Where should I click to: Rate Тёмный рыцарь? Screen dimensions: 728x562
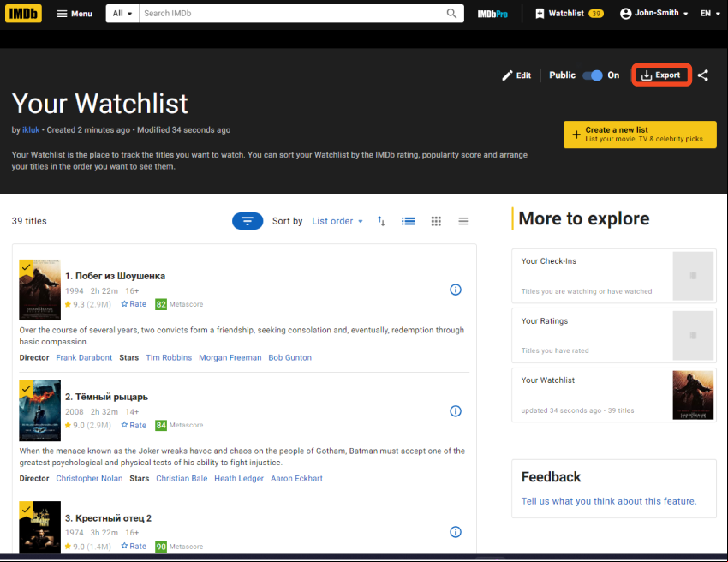coord(134,425)
